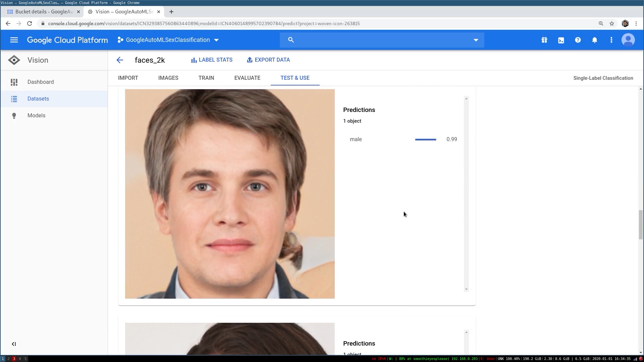Click the Datasets sidebar icon
The image size is (644, 362).
(14, 98)
